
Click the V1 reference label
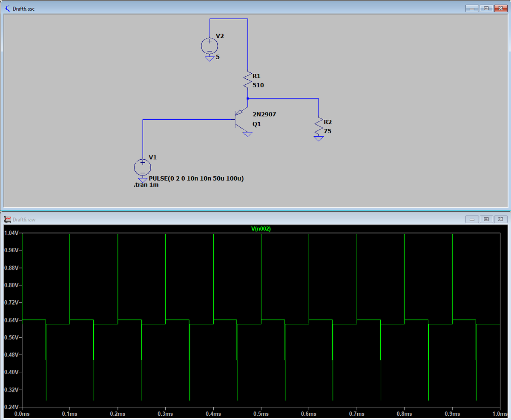point(153,157)
